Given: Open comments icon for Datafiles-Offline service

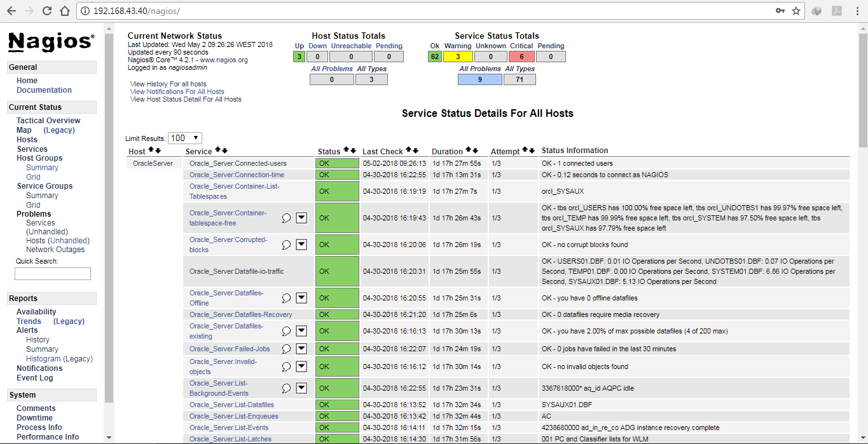Looking at the screenshot, I should 286,298.
